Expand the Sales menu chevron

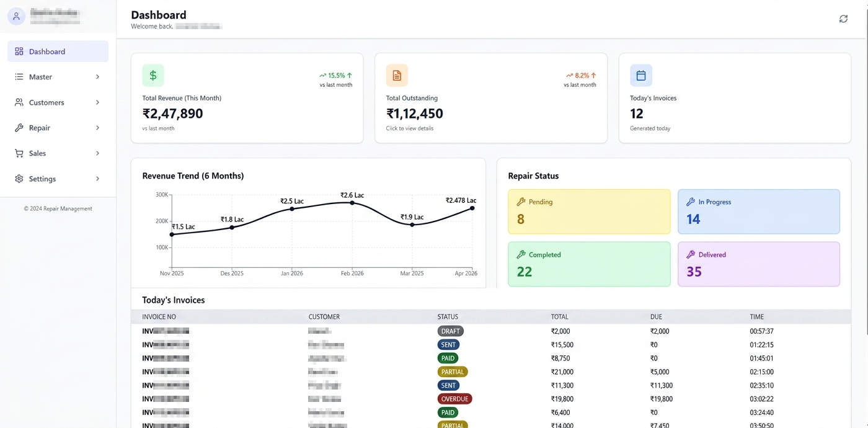point(97,153)
